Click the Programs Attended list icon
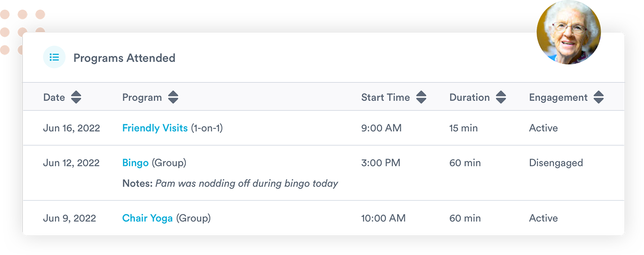 pyautogui.click(x=54, y=57)
